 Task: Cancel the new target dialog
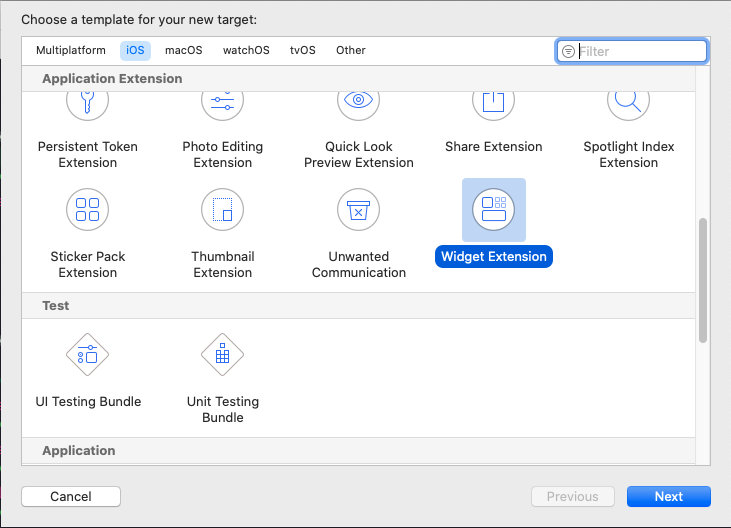coord(71,496)
